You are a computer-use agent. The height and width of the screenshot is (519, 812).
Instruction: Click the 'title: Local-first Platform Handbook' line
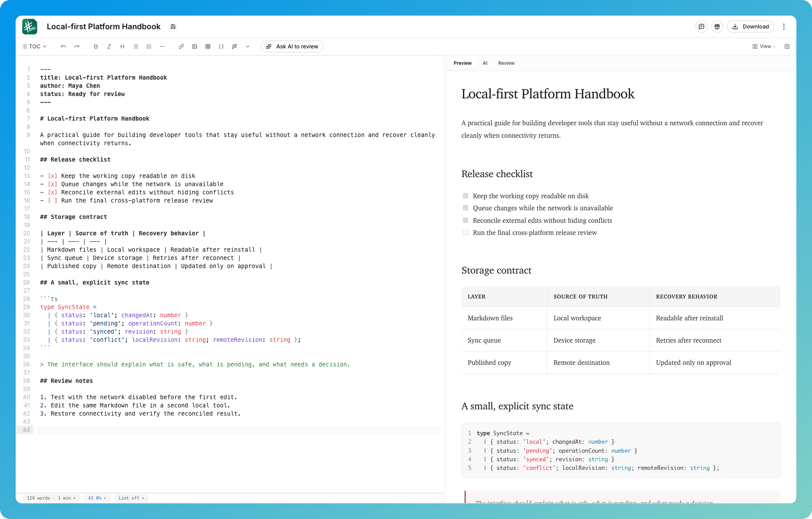(x=103, y=78)
